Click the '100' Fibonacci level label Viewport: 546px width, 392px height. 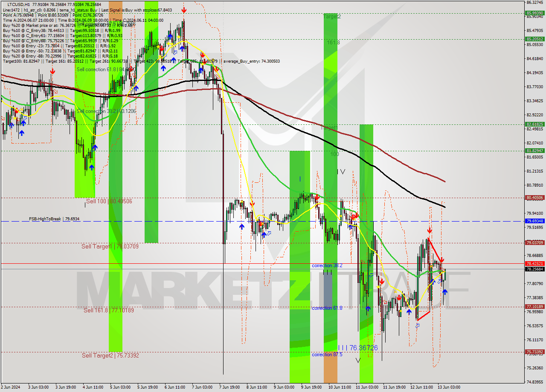[334, 154]
